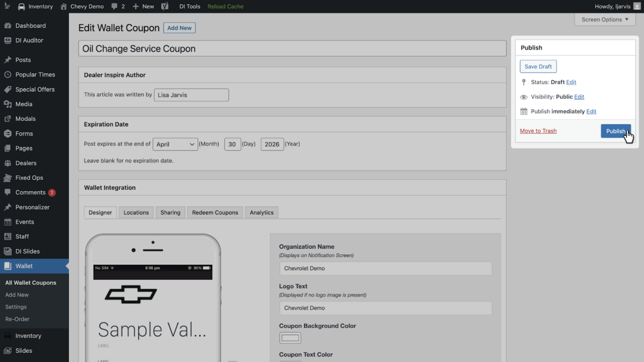Click the Dashboard gauge icon in sidebar
The image size is (644, 362).
[8, 26]
